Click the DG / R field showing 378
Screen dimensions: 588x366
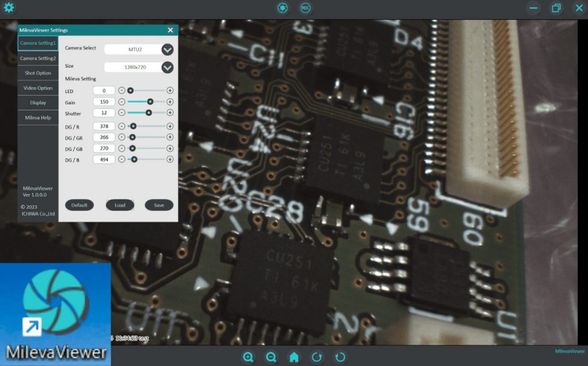104,126
